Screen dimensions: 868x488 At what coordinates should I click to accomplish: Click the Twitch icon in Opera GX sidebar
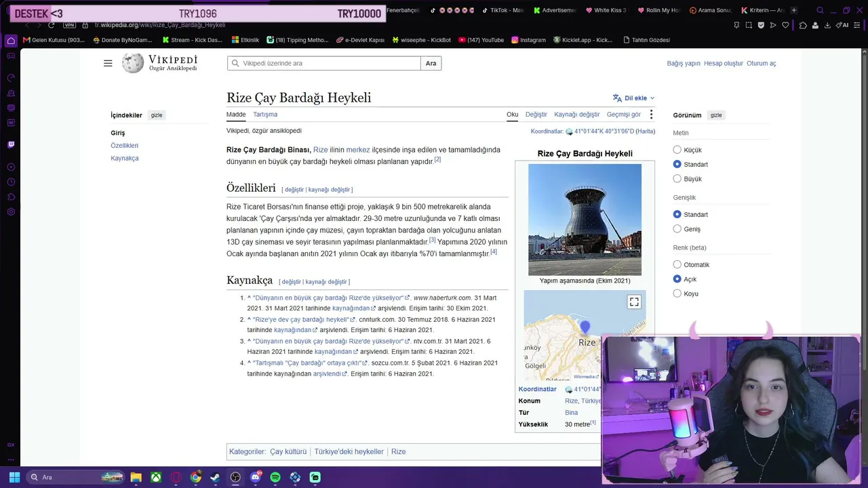click(x=11, y=144)
